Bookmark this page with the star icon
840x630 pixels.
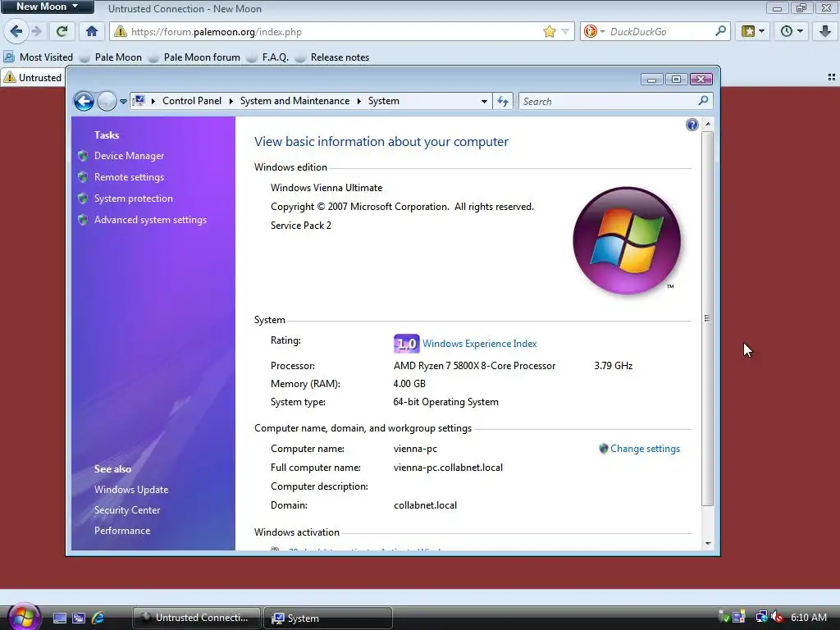tap(549, 32)
